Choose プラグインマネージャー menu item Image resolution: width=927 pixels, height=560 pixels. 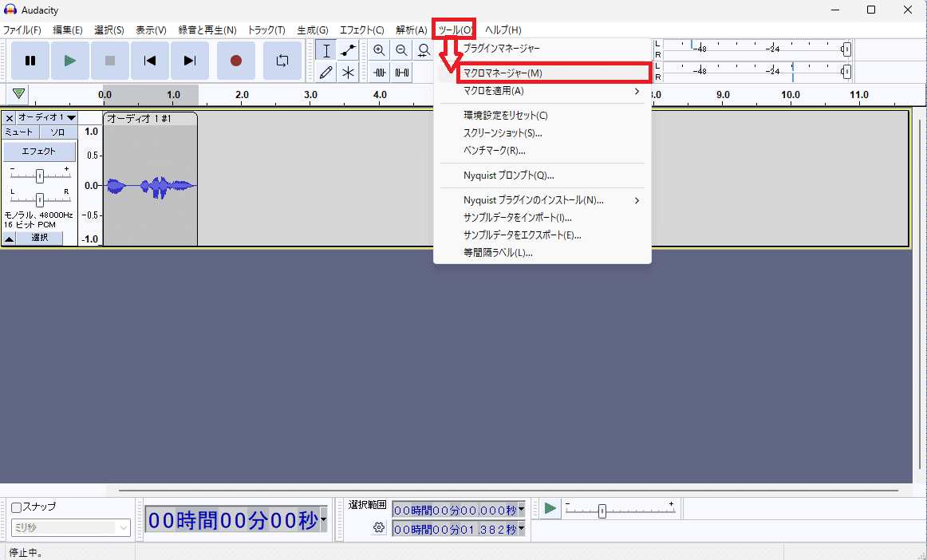[542, 49]
